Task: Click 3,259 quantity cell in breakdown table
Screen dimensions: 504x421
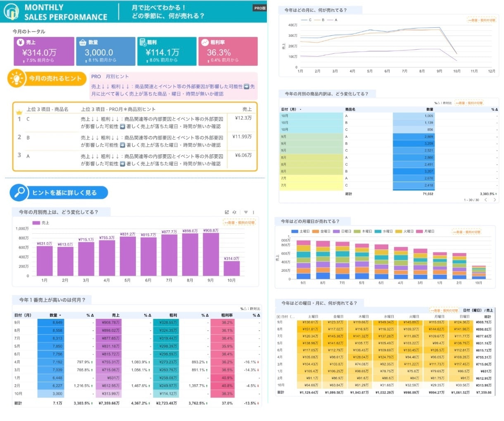Action: point(413,144)
